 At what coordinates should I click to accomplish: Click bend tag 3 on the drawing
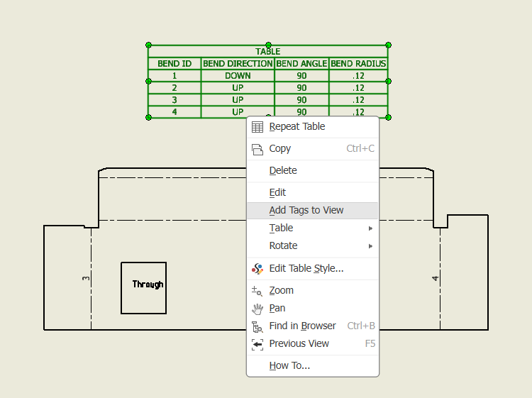click(x=86, y=278)
